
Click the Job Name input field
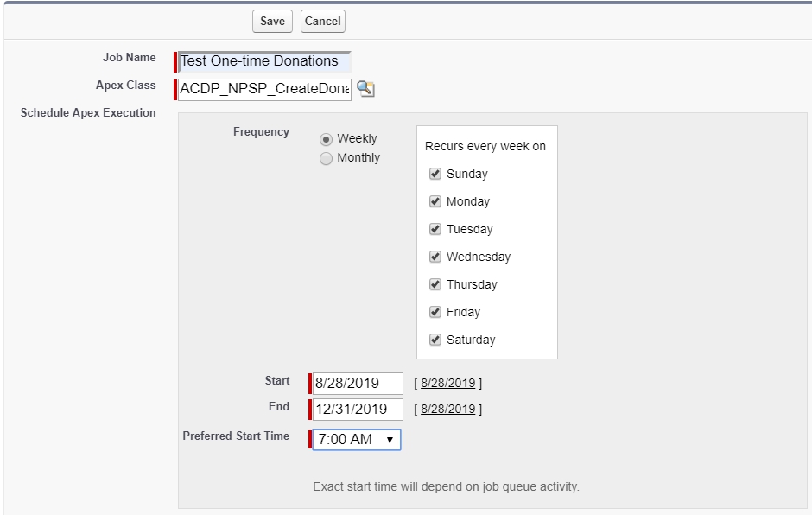(264, 61)
